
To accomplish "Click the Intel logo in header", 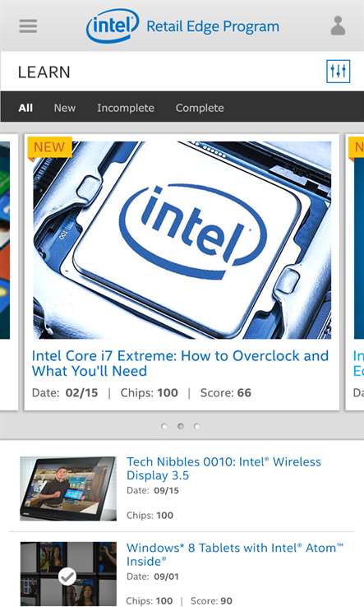I will [x=113, y=26].
